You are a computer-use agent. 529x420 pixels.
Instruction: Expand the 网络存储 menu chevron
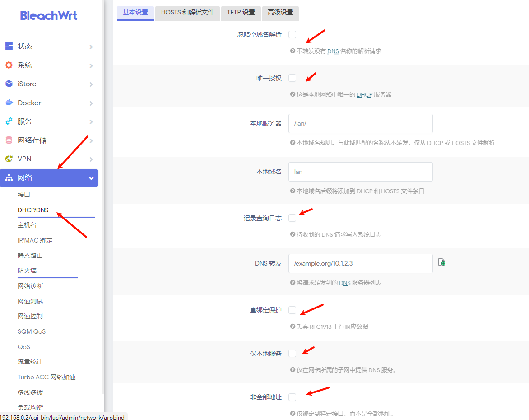91,140
